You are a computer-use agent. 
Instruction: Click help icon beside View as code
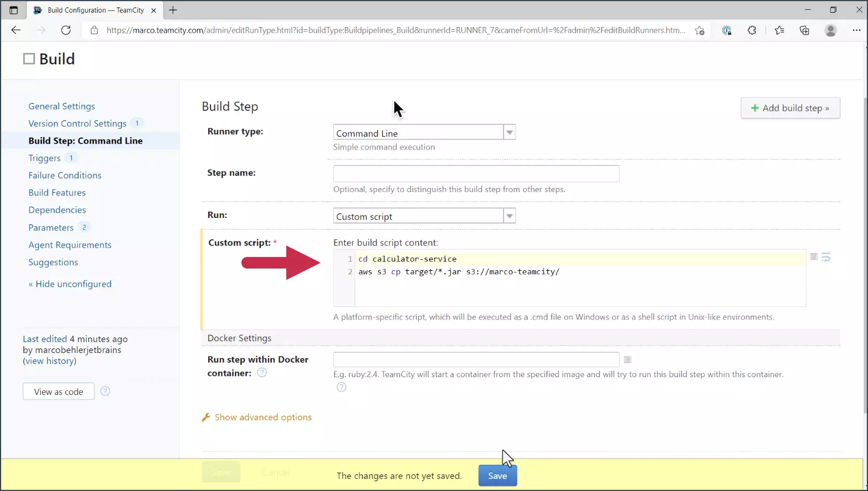click(x=105, y=392)
